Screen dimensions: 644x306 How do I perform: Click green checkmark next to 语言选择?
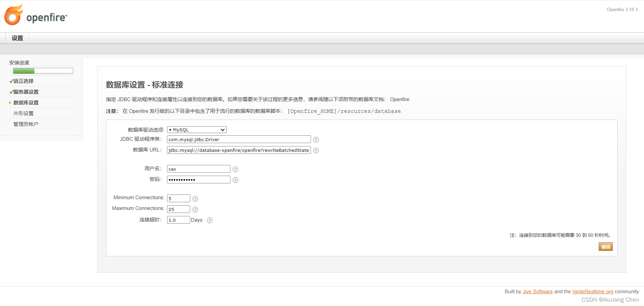click(x=11, y=81)
